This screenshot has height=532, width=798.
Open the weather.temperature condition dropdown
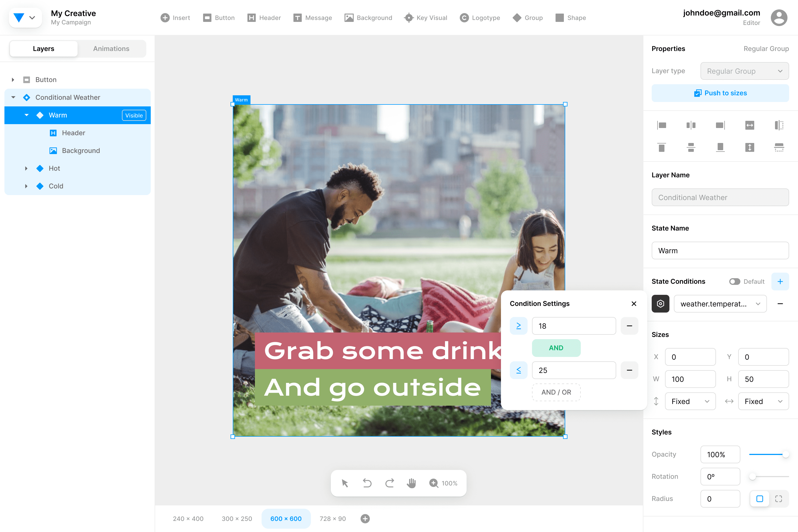coord(720,304)
